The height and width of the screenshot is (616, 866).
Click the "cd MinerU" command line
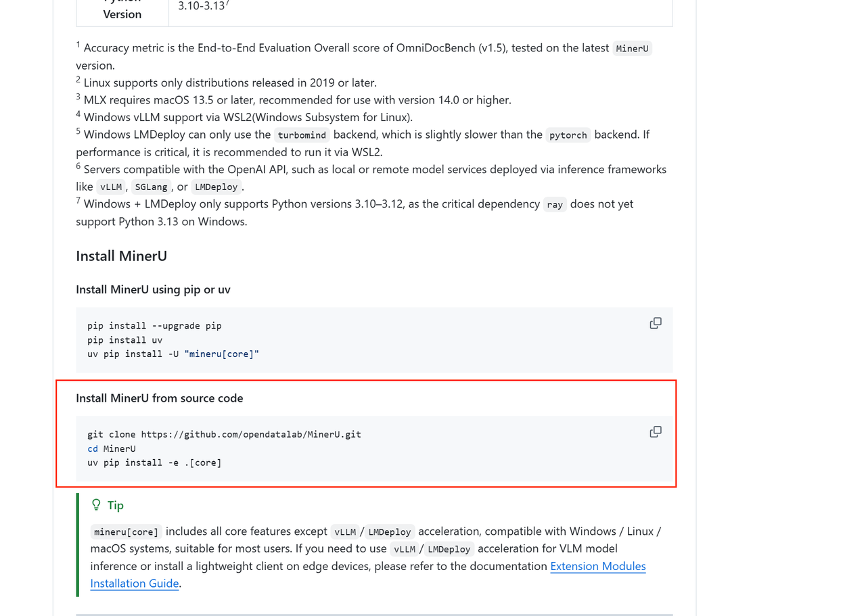(x=112, y=448)
